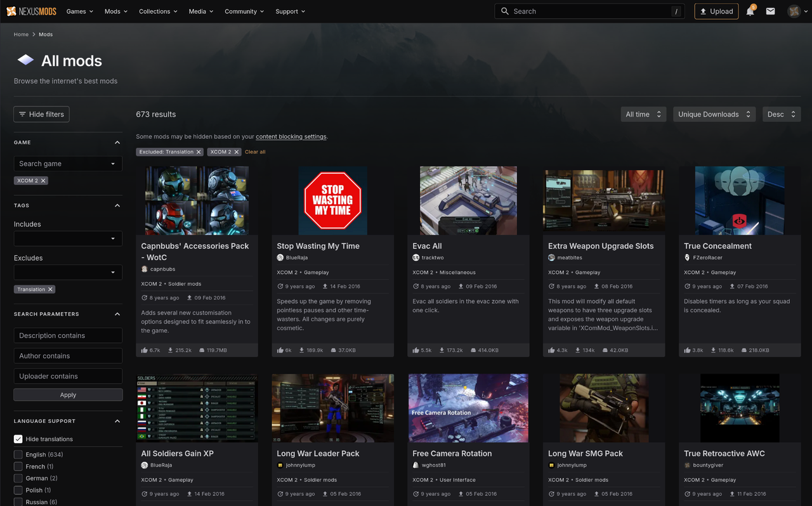The image size is (812, 506).
Task: Open the Media menu
Action: (201, 11)
